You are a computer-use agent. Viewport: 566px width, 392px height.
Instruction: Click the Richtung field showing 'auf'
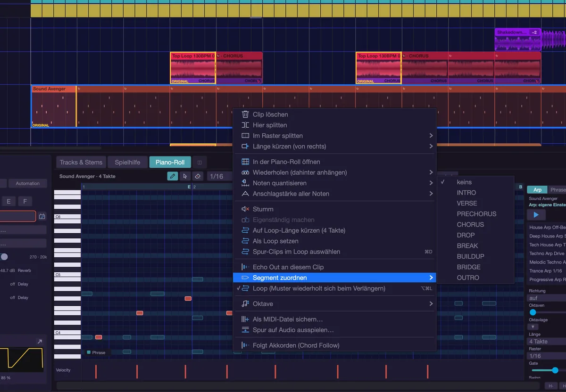click(547, 298)
